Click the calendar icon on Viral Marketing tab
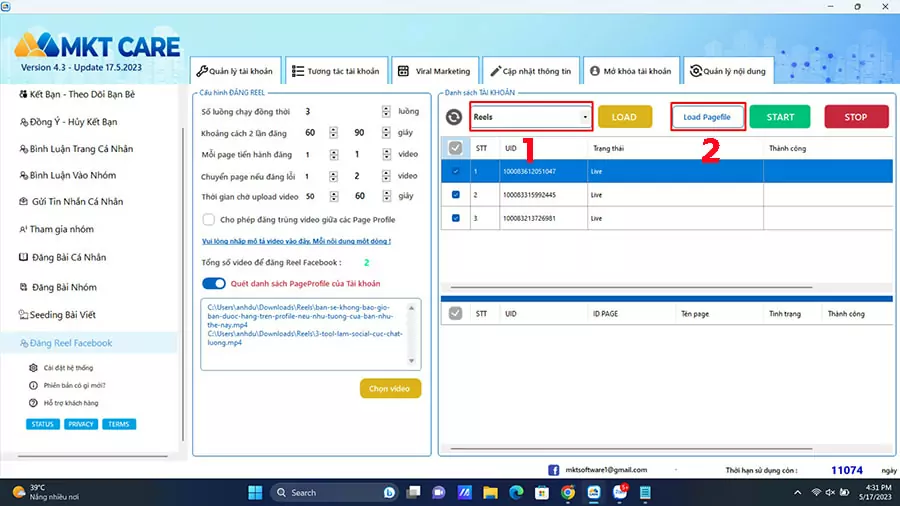Image resolution: width=900 pixels, height=506 pixels. 404,71
